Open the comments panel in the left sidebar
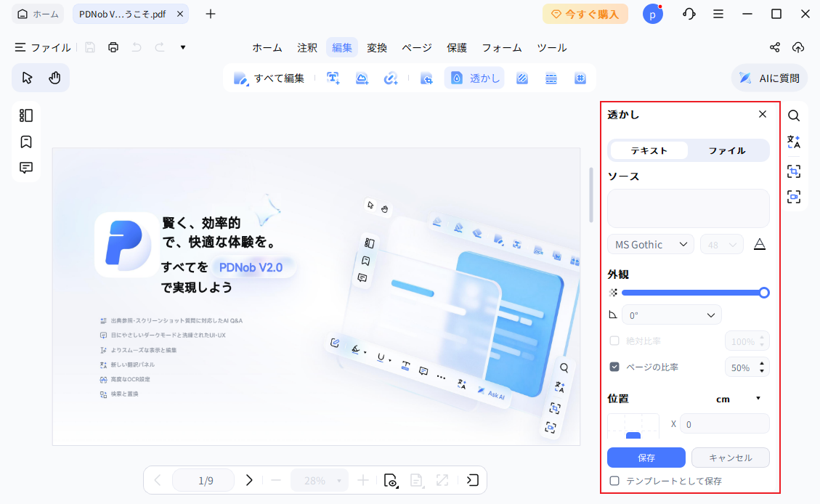 pyautogui.click(x=26, y=168)
